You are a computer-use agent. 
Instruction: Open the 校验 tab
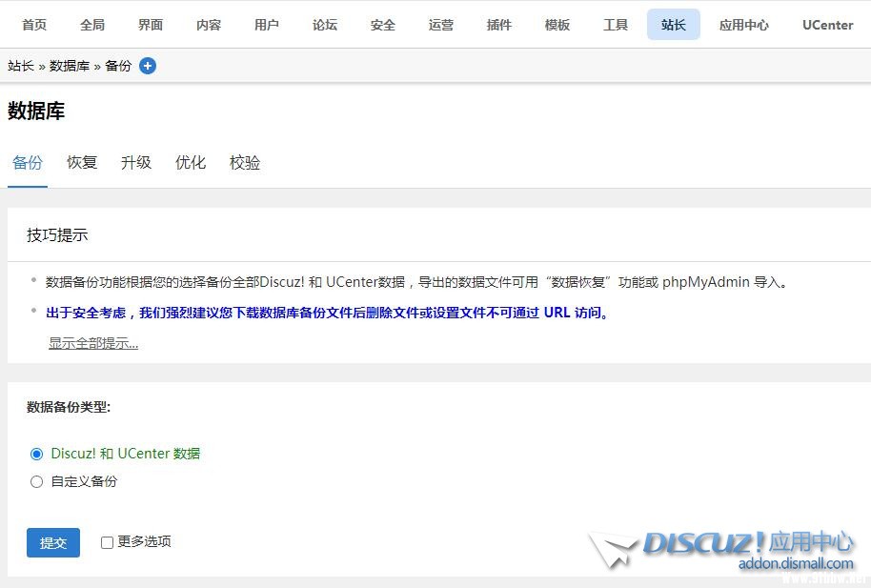point(245,162)
